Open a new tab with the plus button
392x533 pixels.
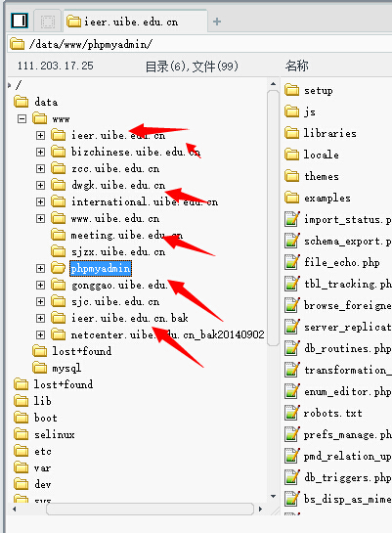217,22
